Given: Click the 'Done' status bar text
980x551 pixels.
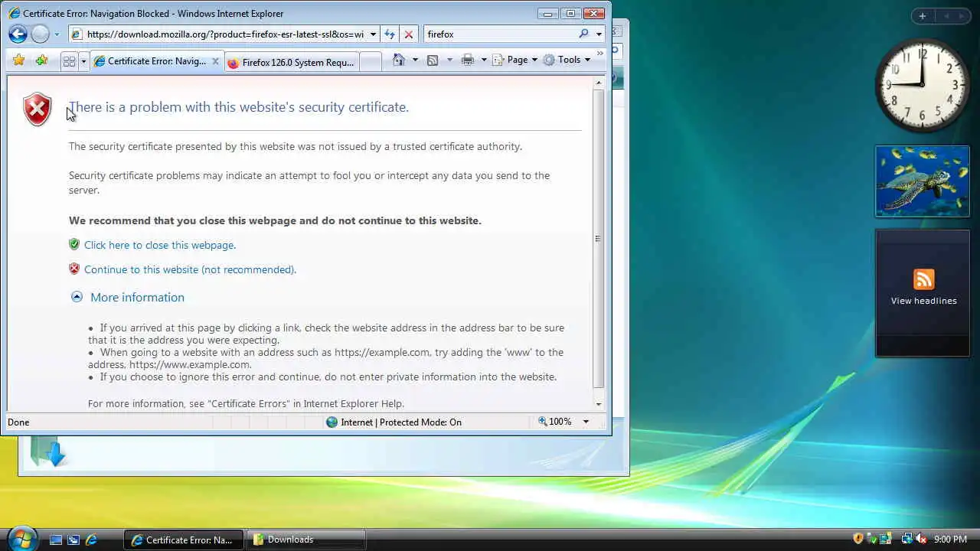Looking at the screenshot, I should tap(18, 422).
